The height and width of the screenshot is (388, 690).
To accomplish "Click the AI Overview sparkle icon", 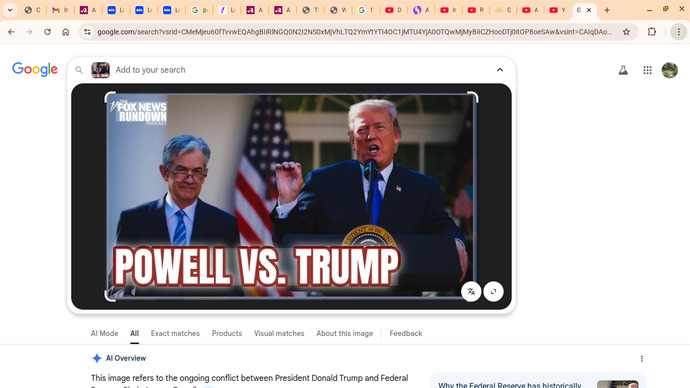I will 96,358.
